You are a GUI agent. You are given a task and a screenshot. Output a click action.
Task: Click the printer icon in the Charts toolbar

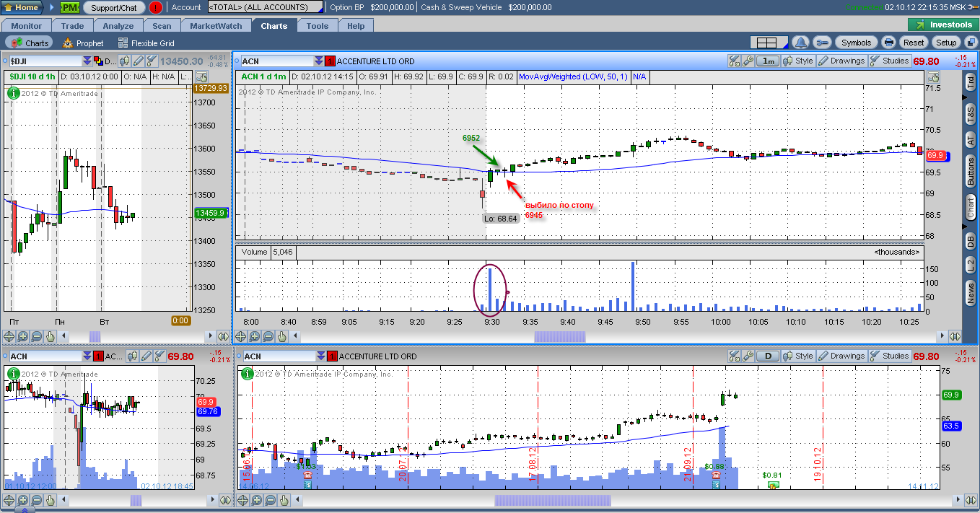pyautogui.click(x=888, y=43)
